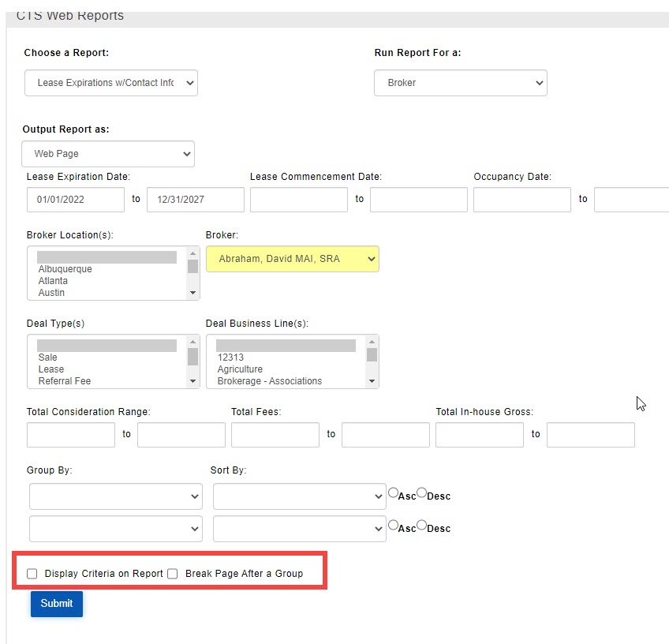Screen dimensions: 669x644
Task: Open the first Group By dropdown
Action: pyautogui.click(x=116, y=496)
